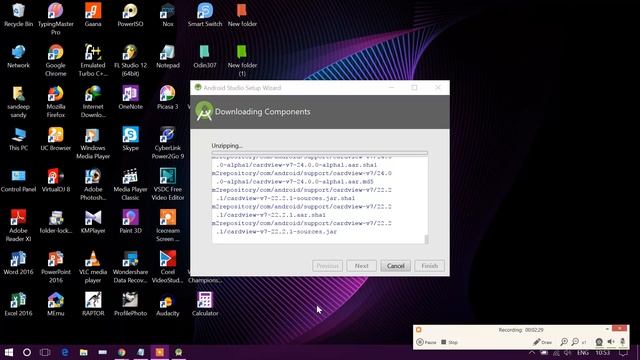The image size is (640, 360).
Task: Select the Icecream Screen Recorder desktop icon
Action: [x=168, y=226]
